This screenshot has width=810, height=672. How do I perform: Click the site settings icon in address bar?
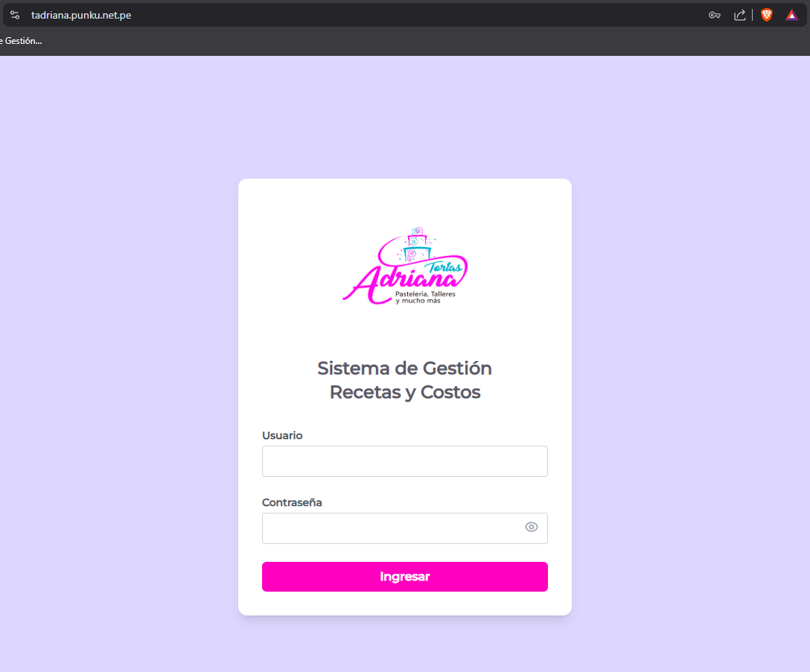(x=15, y=15)
